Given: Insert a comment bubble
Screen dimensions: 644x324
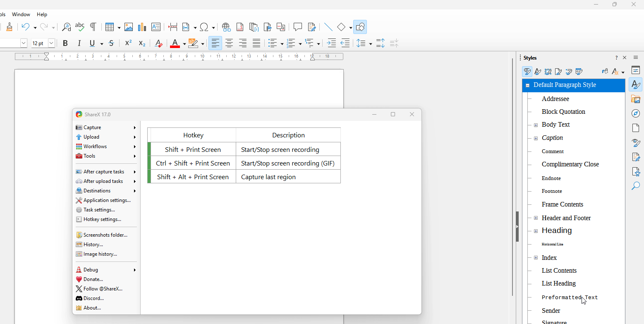Looking at the screenshot, I should pyautogui.click(x=298, y=27).
